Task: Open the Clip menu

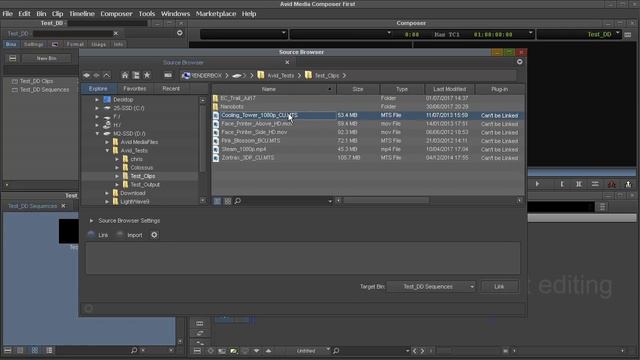Action: pos(58,13)
